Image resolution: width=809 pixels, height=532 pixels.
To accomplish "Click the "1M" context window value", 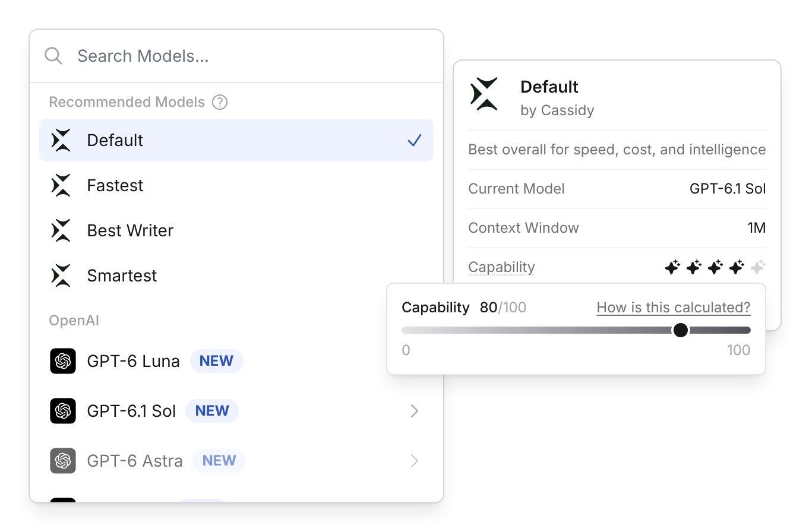I will pyautogui.click(x=756, y=228).
